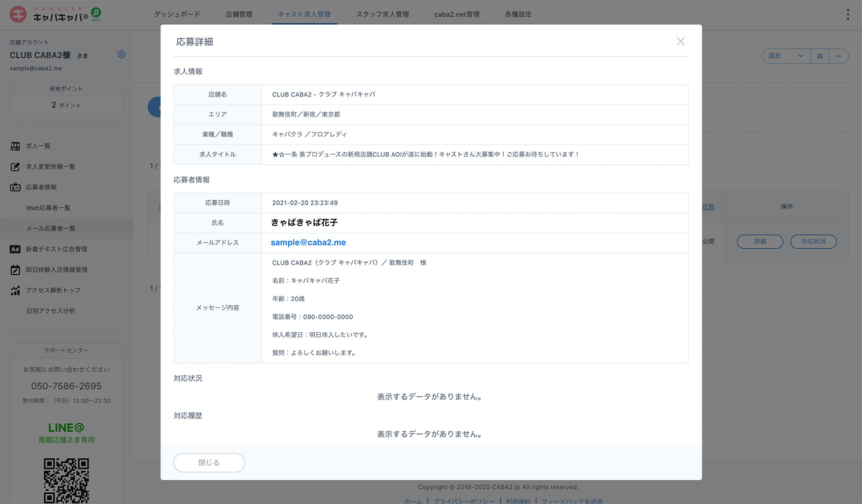
Task: Click the settings gear beside CLUB CABA2
Action: (x=122, y=54)
